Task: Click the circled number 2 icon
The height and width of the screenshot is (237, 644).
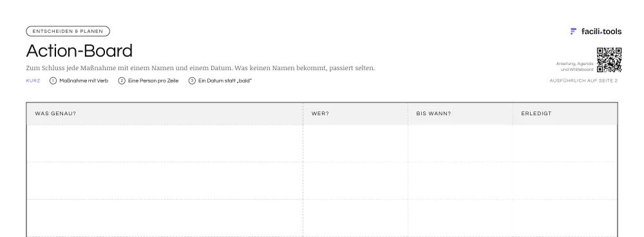Action: 122,81
